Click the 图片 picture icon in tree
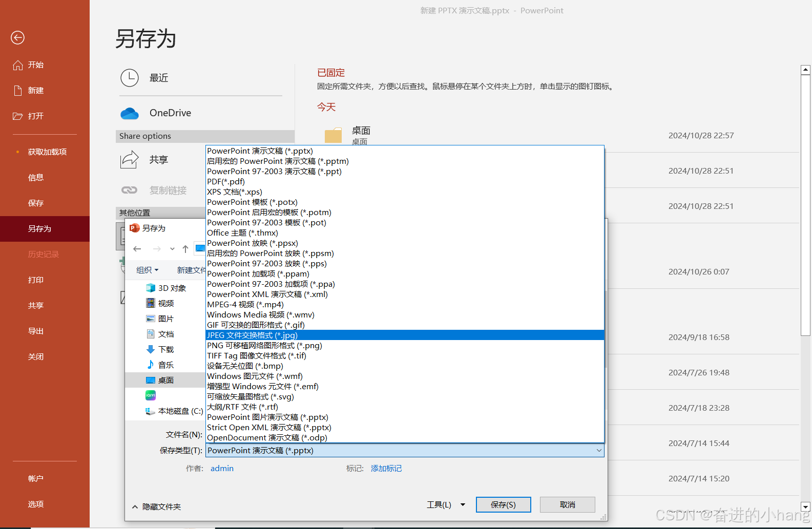The image size is (812, 529). click(x=151, y=319)
